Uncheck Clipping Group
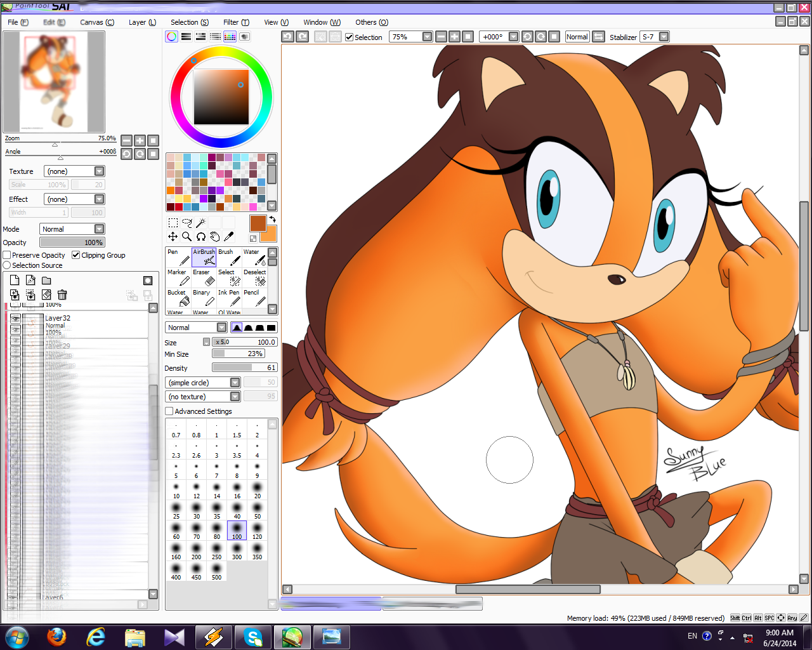 pos(76,255)
